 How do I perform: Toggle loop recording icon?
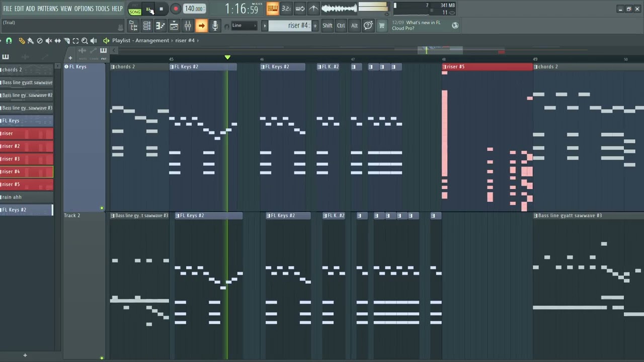(300, 8)
